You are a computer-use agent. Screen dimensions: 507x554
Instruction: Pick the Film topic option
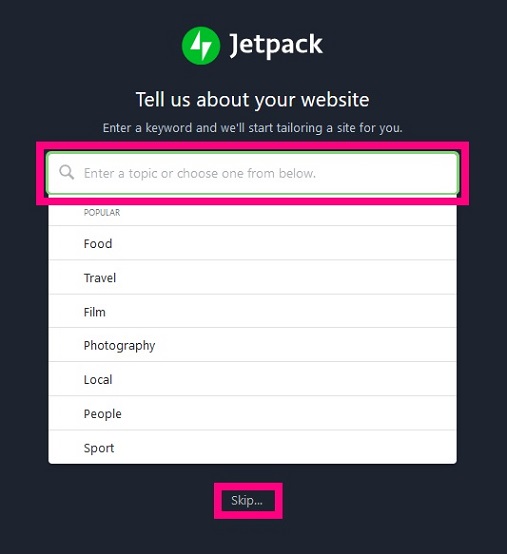point(253,312)
